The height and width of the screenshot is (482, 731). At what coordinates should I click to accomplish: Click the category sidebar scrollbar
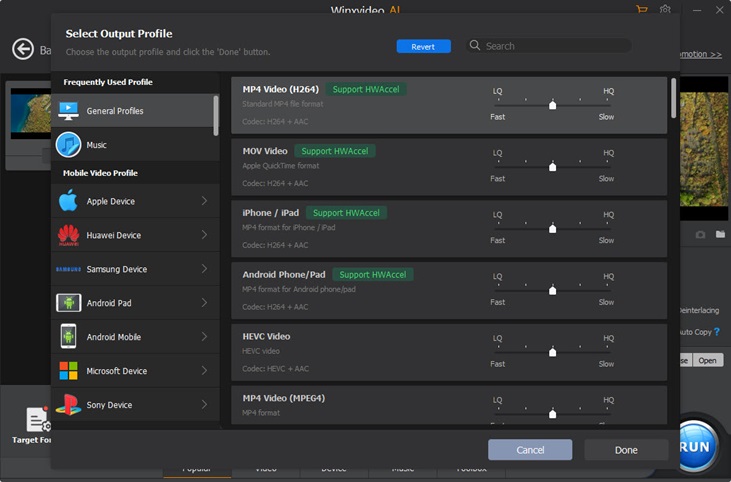point(216,116)
